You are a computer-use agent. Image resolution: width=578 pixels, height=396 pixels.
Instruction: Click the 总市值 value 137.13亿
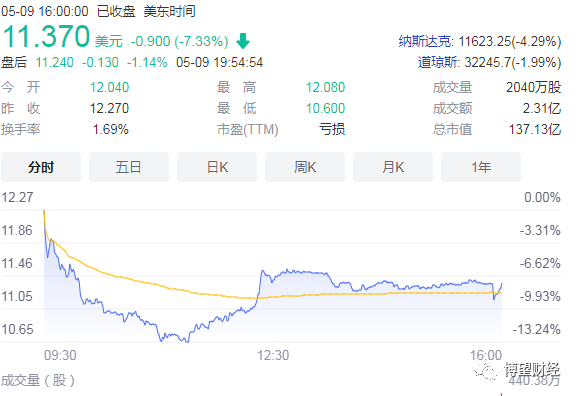click(x=535, y=129)
